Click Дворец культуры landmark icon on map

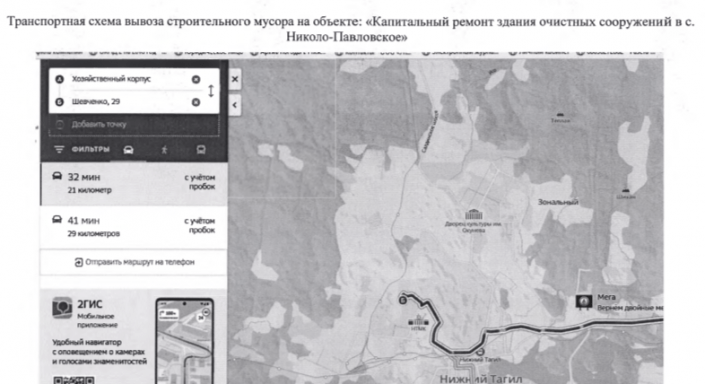point(473,214)
